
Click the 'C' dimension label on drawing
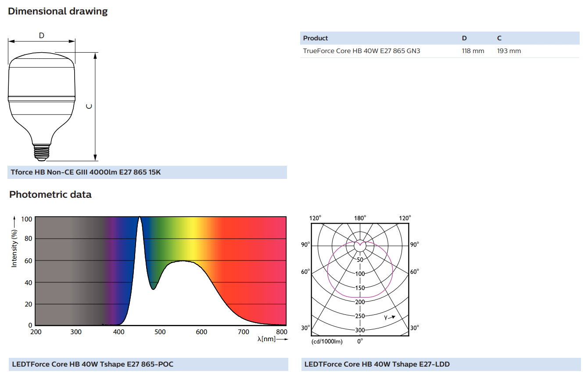89,106
